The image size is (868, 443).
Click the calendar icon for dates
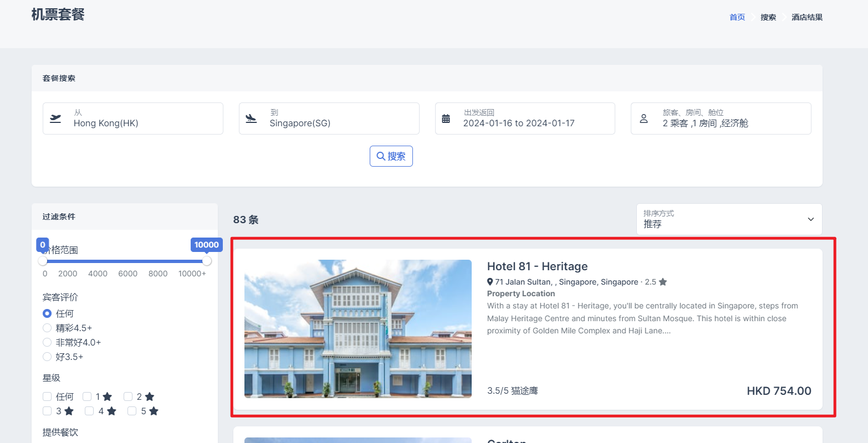click(446, 119)
